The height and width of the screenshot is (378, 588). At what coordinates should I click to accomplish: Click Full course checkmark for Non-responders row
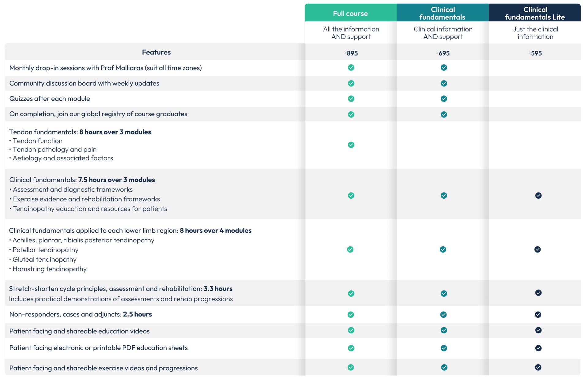pyautogui.click(x=351, y=315)
